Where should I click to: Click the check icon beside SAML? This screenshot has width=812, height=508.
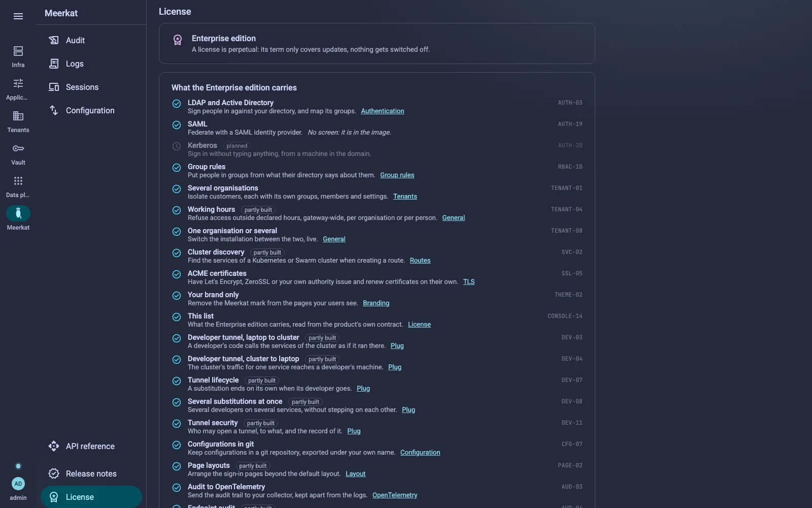coord(177,125)
